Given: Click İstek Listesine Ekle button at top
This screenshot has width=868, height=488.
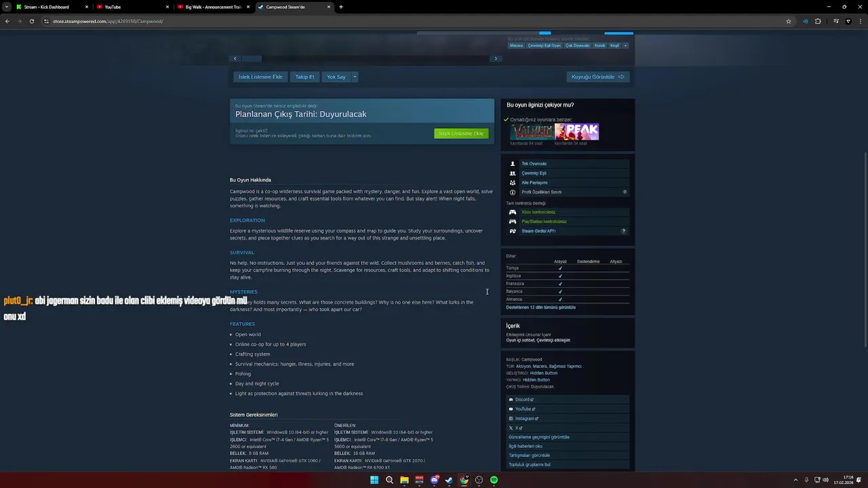Looking at the screenshot, I should pyautogui.click(x=260, y=77).
